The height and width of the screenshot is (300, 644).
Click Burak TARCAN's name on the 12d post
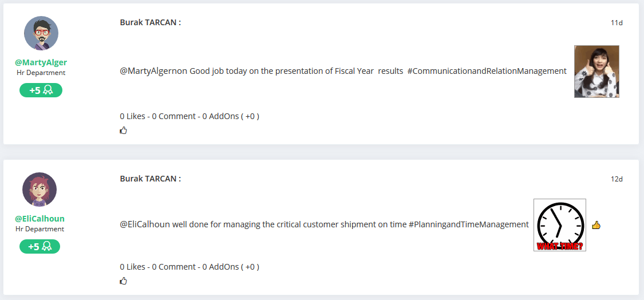point(150,179)
